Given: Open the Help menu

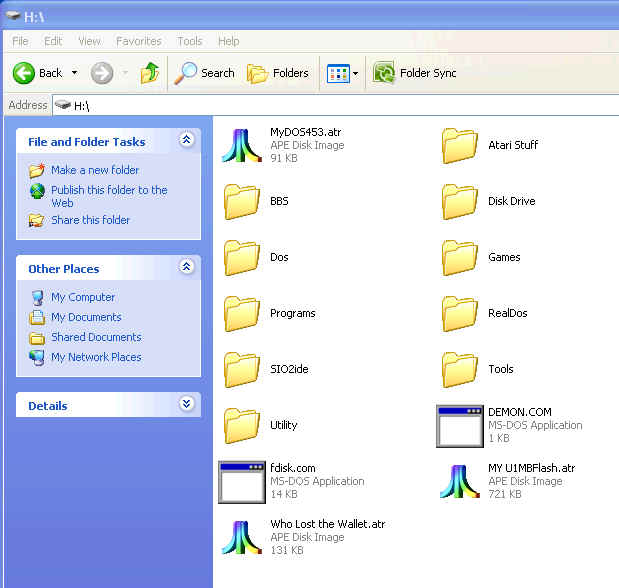Looking at the screenshot, I should click(229, 41).
